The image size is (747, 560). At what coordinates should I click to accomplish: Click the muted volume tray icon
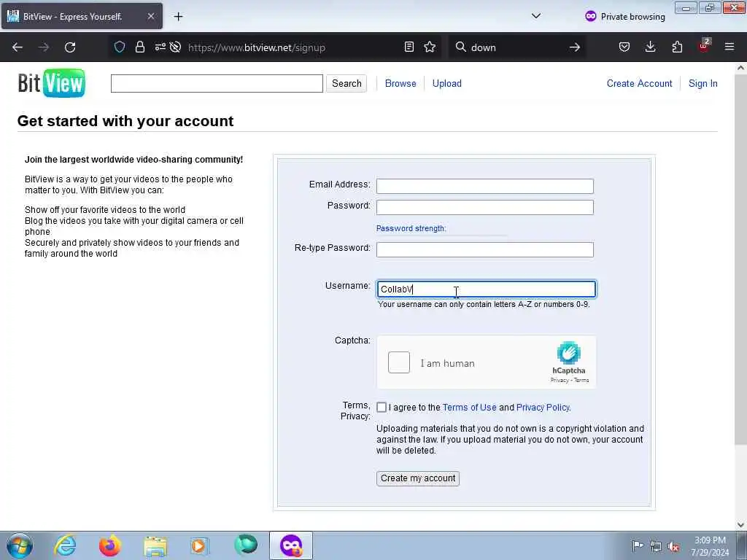(x=673, y=546)
